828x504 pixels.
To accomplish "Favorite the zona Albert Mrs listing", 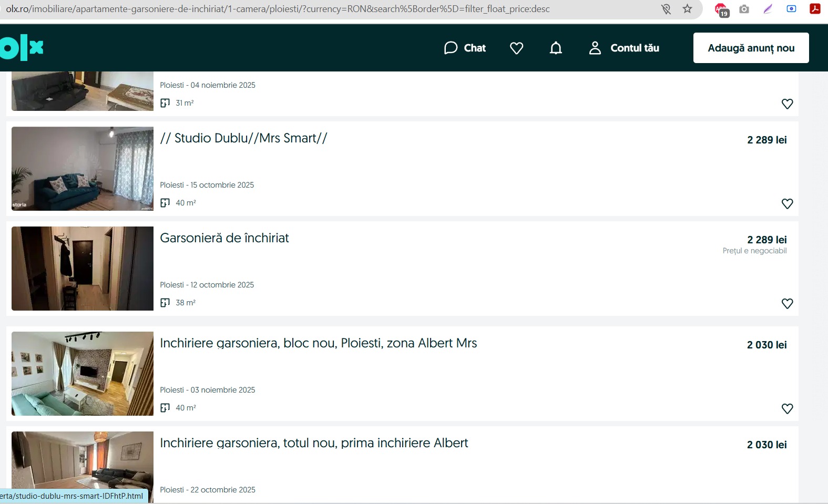I will [787, 409].
